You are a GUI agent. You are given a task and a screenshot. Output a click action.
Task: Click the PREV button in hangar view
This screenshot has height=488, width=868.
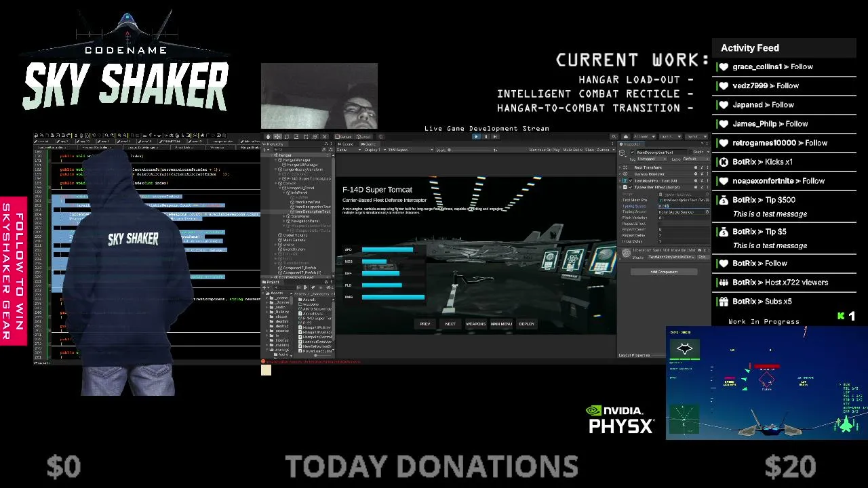click(425, 324)
